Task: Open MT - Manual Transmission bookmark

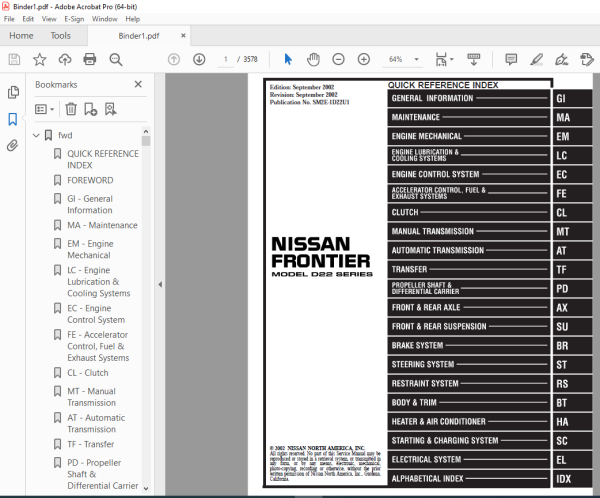Action: (x=91, y=397)
